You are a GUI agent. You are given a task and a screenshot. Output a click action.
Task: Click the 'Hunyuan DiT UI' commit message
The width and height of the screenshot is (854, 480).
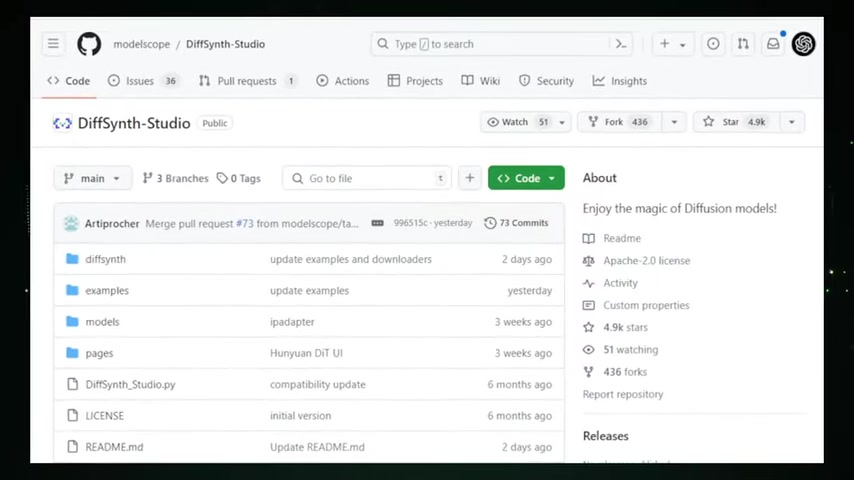pyautogui.click(x=306, y=353)
